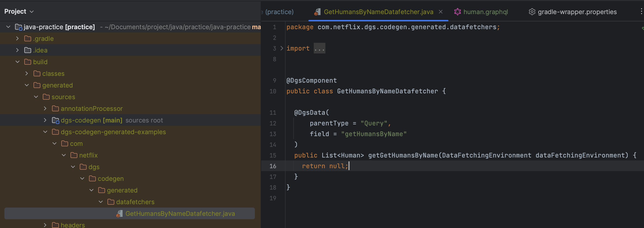
Task: Collapse the import statements fold on line 3
Action: 282,48
